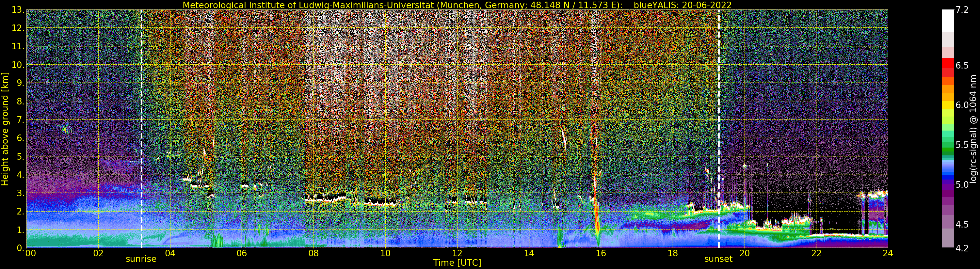The image size is (980, 269).
Task: Click the height axis tick label '1.'
Action: [x=20, y=230]
